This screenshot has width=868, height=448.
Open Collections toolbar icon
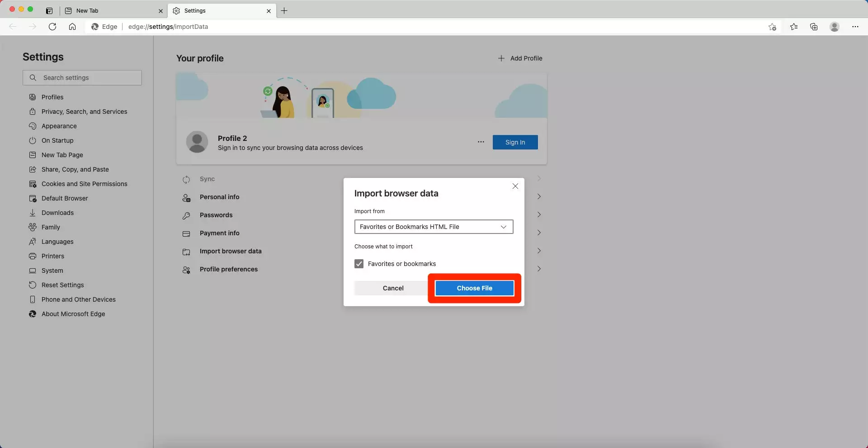[x=814, y=27]
